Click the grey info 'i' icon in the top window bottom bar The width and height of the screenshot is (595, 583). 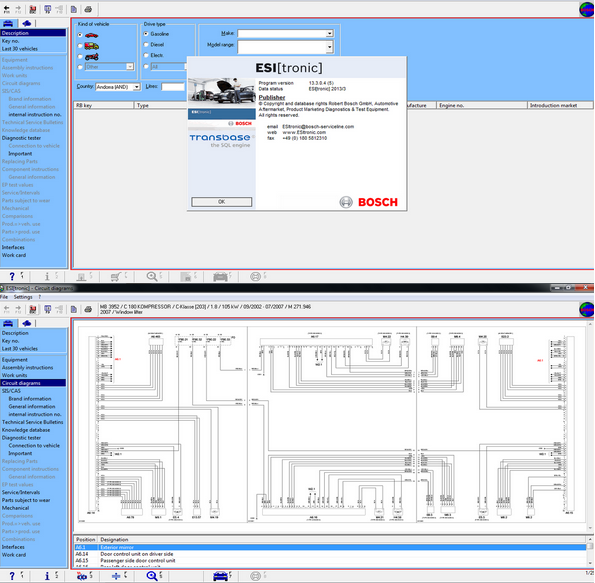47,276
